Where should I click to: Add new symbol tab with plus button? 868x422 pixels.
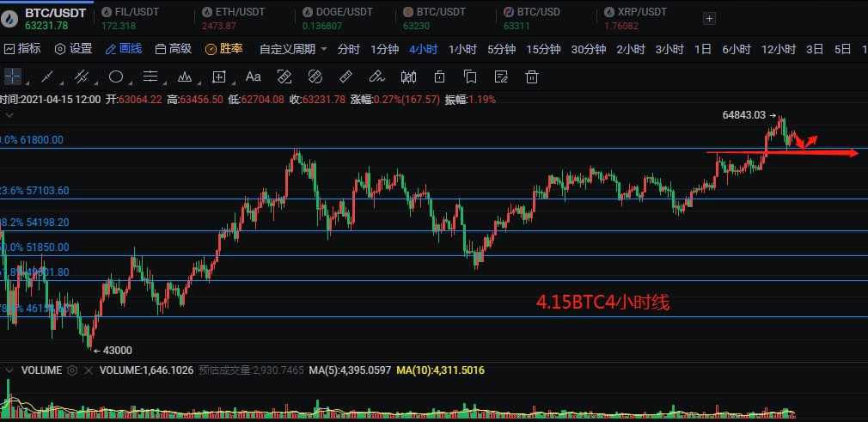[x=709, y=18]
